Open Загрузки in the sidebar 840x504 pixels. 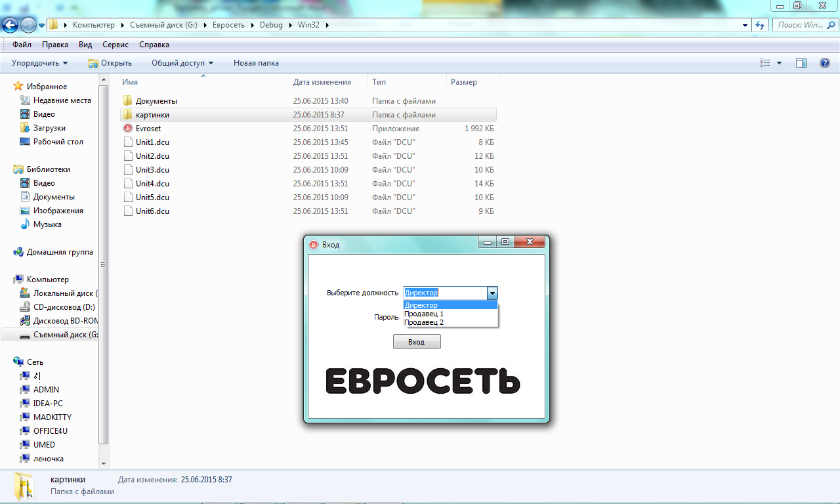click(49, 128)
